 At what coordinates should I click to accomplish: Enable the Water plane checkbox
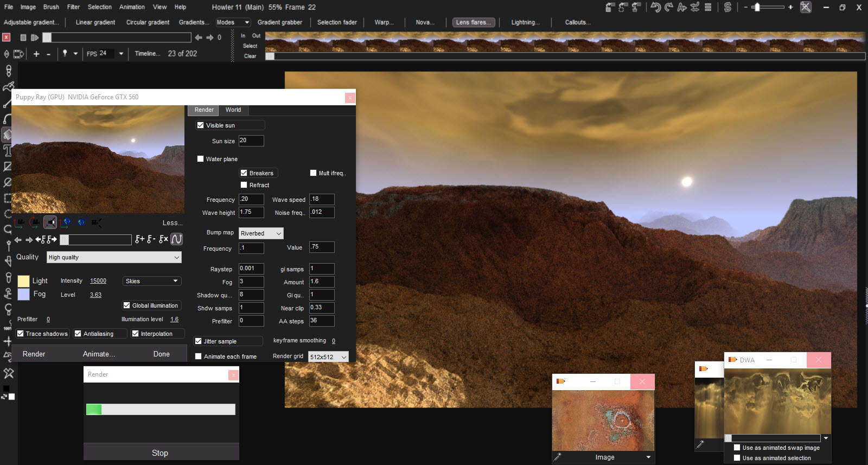point(201,159)
